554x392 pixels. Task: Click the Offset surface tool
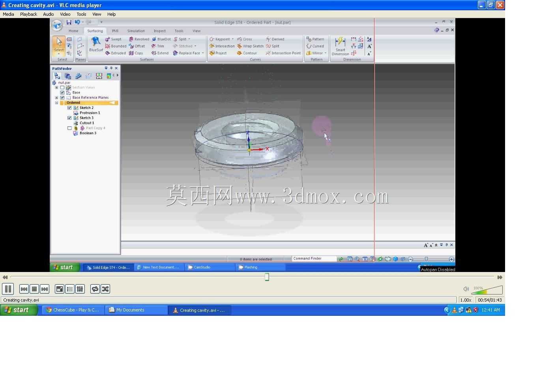pos(137,46)
